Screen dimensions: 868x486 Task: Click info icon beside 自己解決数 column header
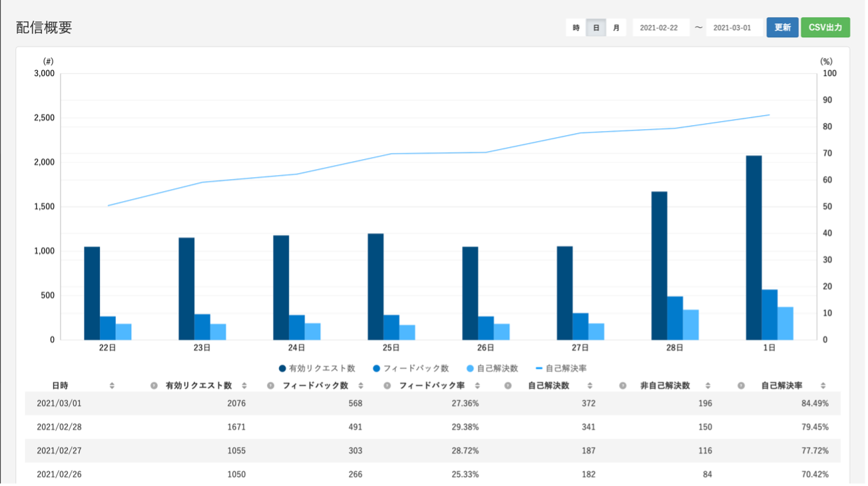pos(507,385)
